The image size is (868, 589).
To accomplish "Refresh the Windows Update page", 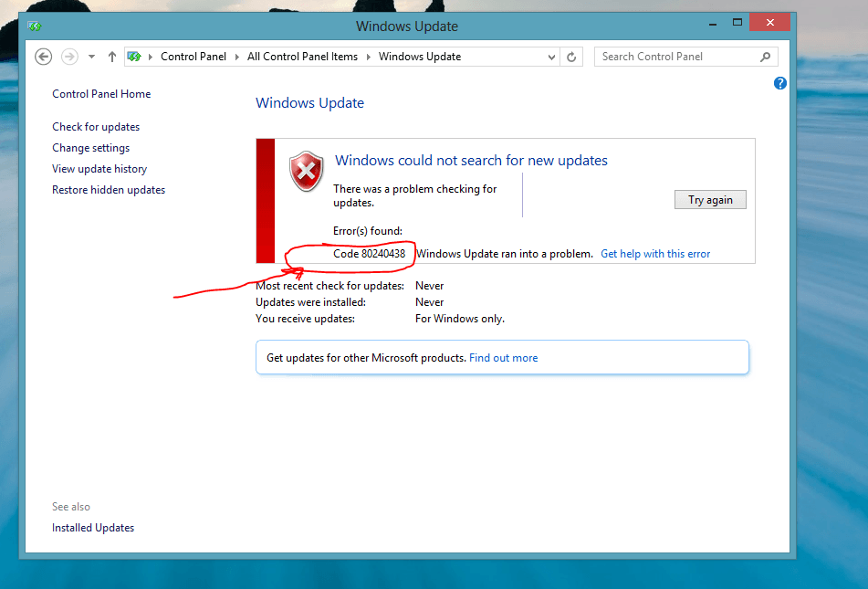I will (x=571, y=56).
